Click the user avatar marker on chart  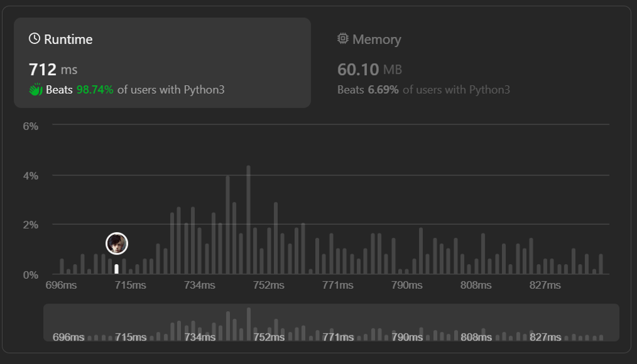(x=117, y=243)
